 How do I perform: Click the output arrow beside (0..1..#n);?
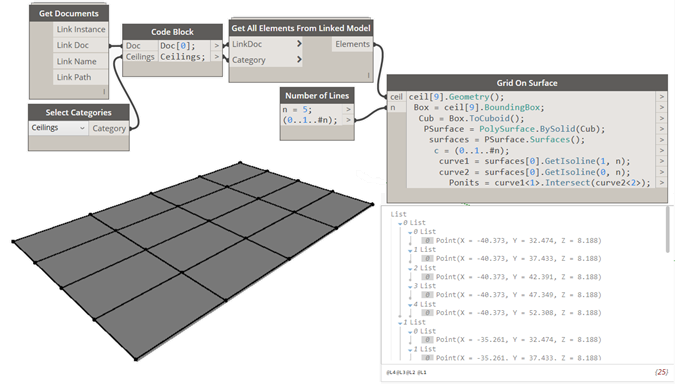349,120
